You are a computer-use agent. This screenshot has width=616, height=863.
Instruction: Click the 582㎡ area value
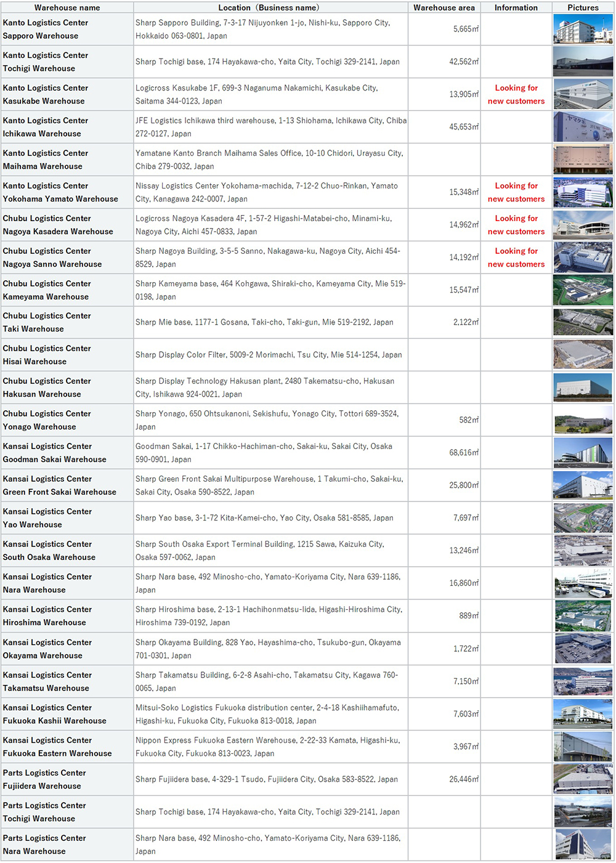point(469,420)
